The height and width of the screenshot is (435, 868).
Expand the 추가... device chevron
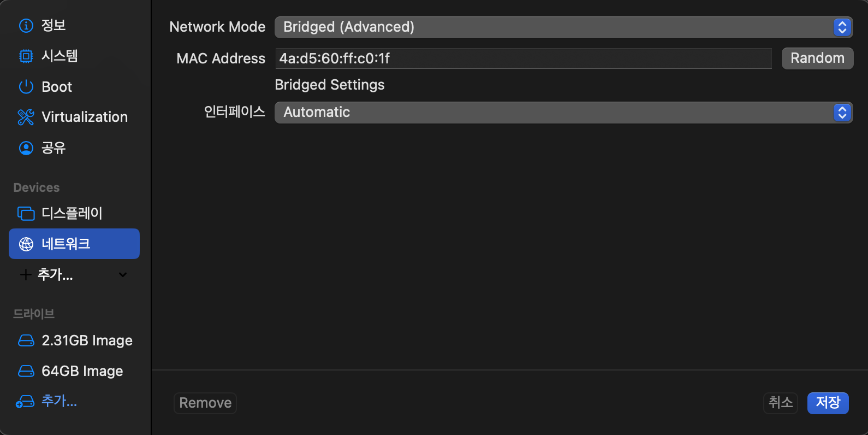tap(123, 275)
